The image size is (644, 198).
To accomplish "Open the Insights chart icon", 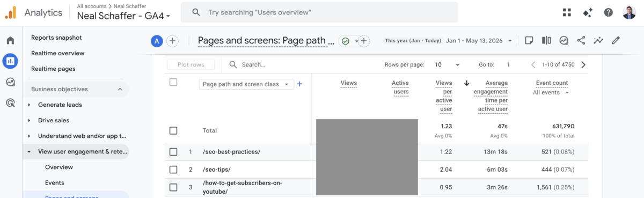I will (x=563, y=40).
